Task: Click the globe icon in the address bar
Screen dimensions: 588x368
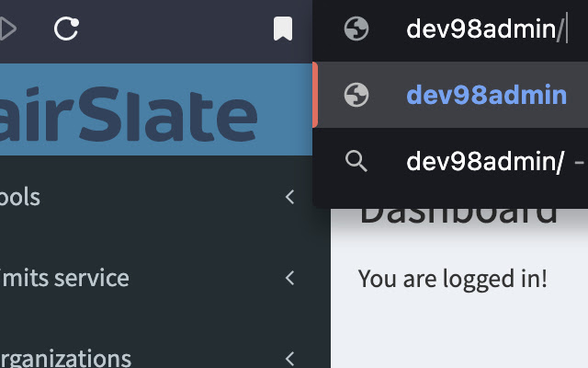Action: pos(356,29)
